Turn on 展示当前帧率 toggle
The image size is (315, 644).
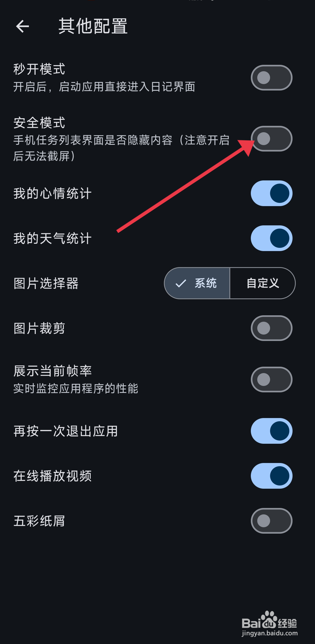point(272,380)
